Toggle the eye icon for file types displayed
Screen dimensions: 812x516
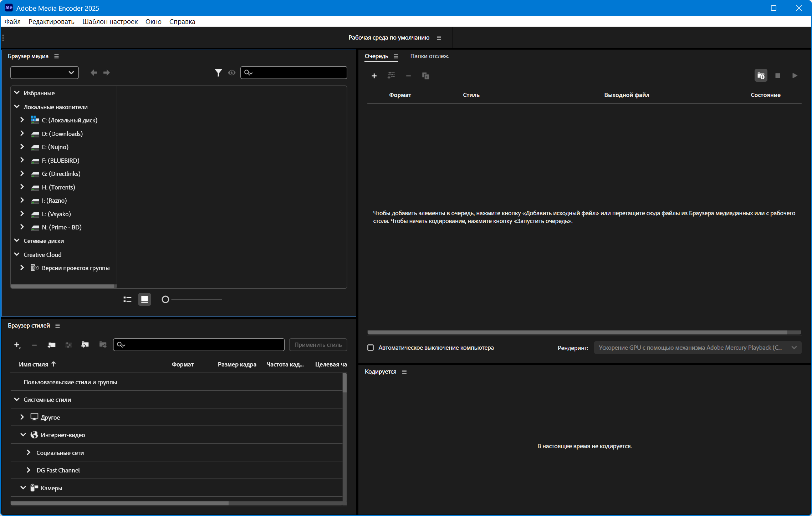pos(232,73)
